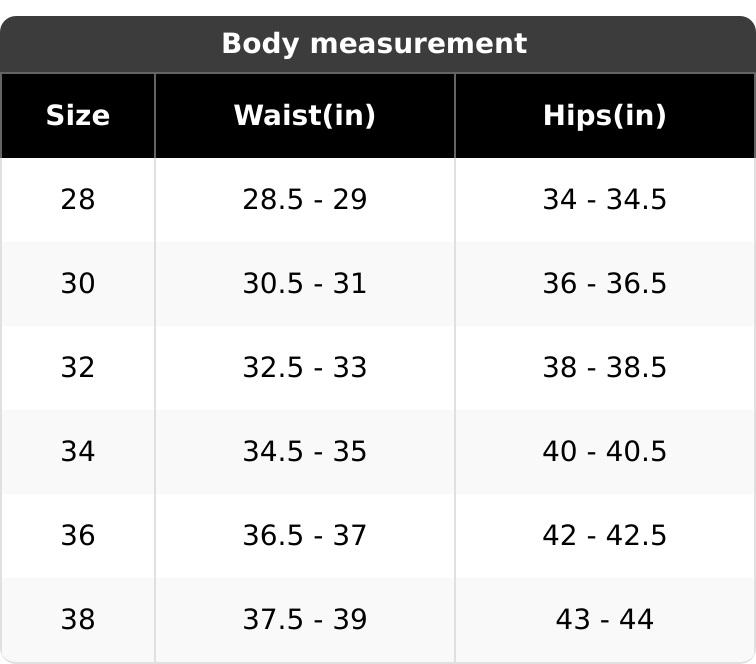The width and height of the screenshot is (756, 664).
Task: Select hips value 38 - 38.5
Action: [604, 368]
